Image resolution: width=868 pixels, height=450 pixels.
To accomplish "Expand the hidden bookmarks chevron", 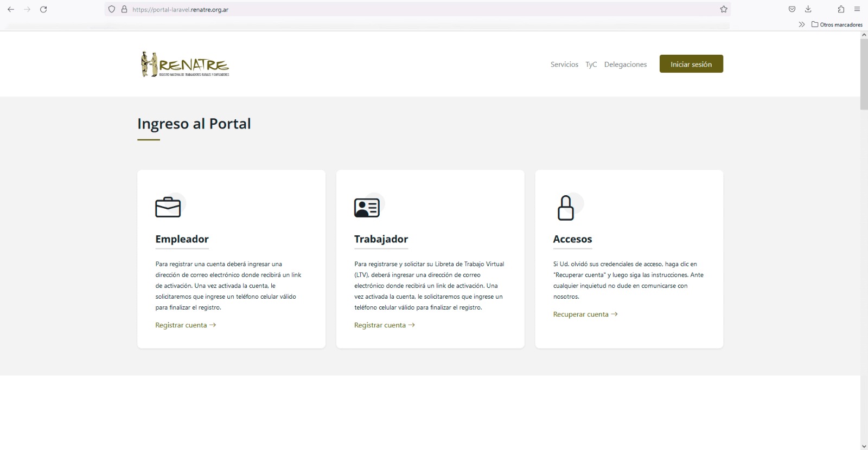I will click(x=801, y=24).
